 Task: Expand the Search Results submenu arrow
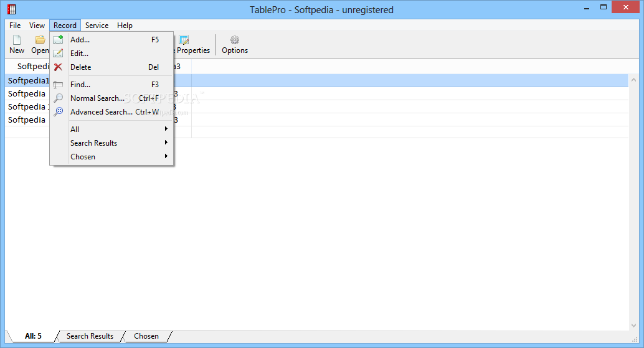(166, 143)
